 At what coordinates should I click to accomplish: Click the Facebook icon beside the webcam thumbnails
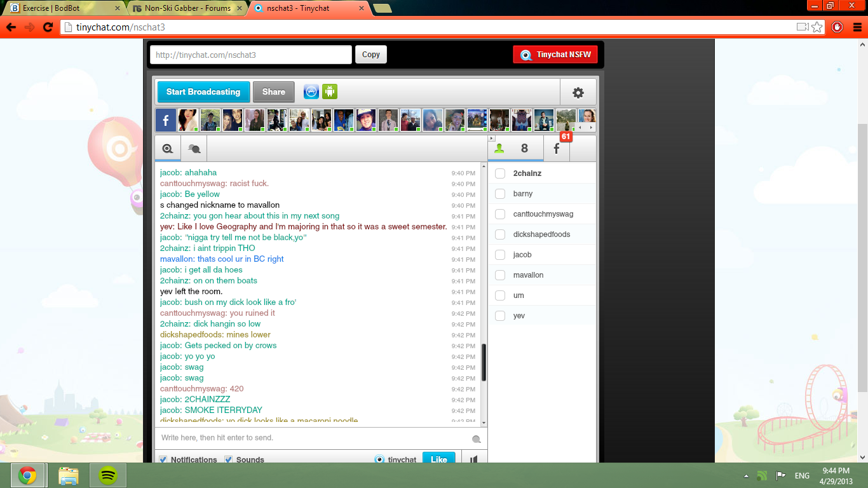click(x=165, y=119)
